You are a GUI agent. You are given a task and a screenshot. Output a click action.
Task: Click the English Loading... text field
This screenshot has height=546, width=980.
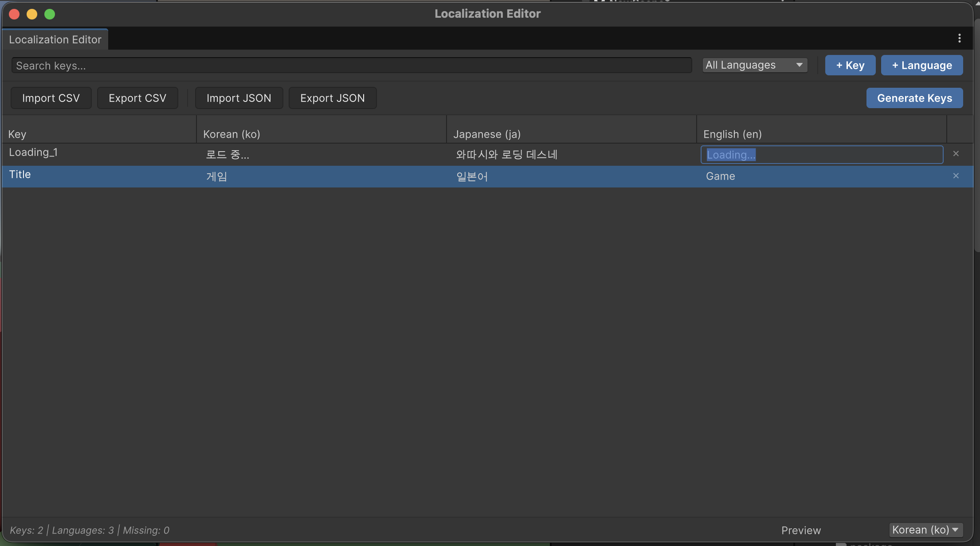coord(821,155)
